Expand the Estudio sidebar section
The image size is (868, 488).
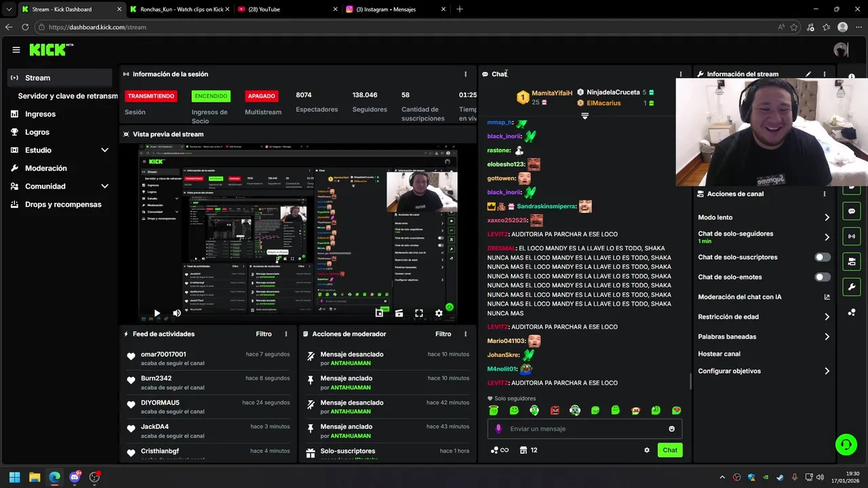click(x=60, y=150)
